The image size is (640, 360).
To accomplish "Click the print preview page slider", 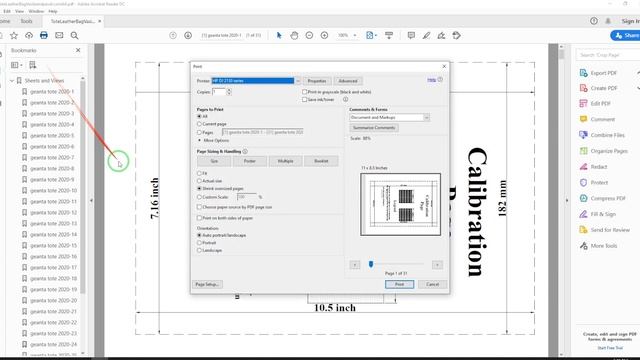I will (x=371, y=264).
